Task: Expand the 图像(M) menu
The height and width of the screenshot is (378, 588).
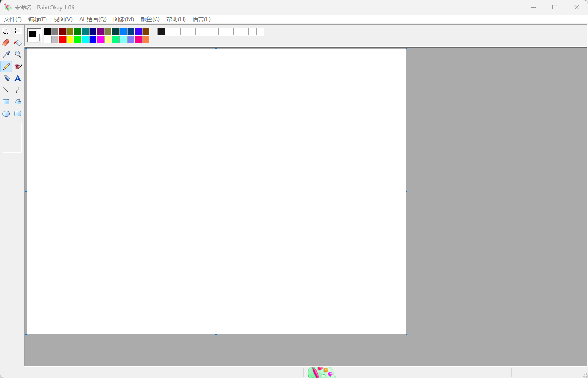Action: (x=123, y=19)
